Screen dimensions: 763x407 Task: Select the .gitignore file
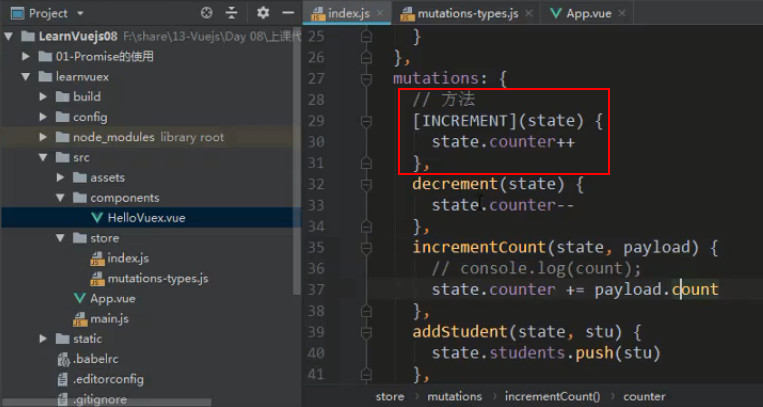99,400
